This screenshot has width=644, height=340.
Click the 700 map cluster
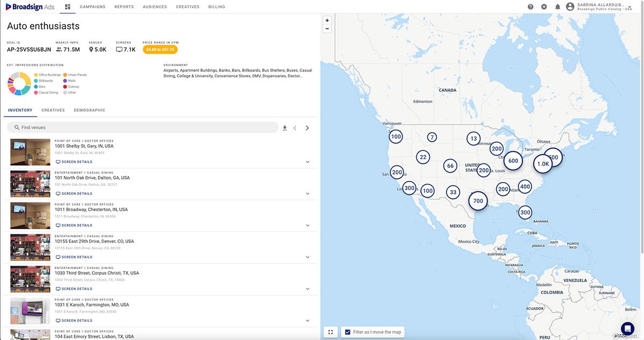478,201
